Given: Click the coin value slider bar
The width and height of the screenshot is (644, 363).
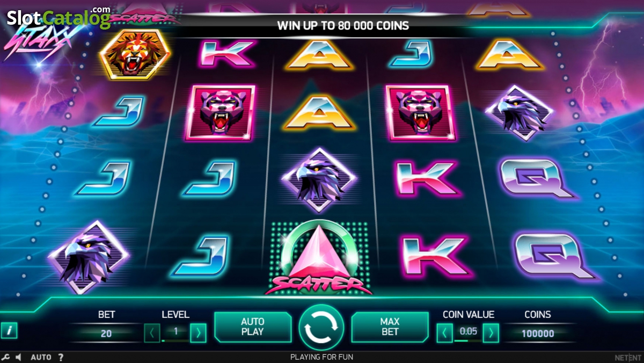Looking at the screenshot, I should pos(467,340).
